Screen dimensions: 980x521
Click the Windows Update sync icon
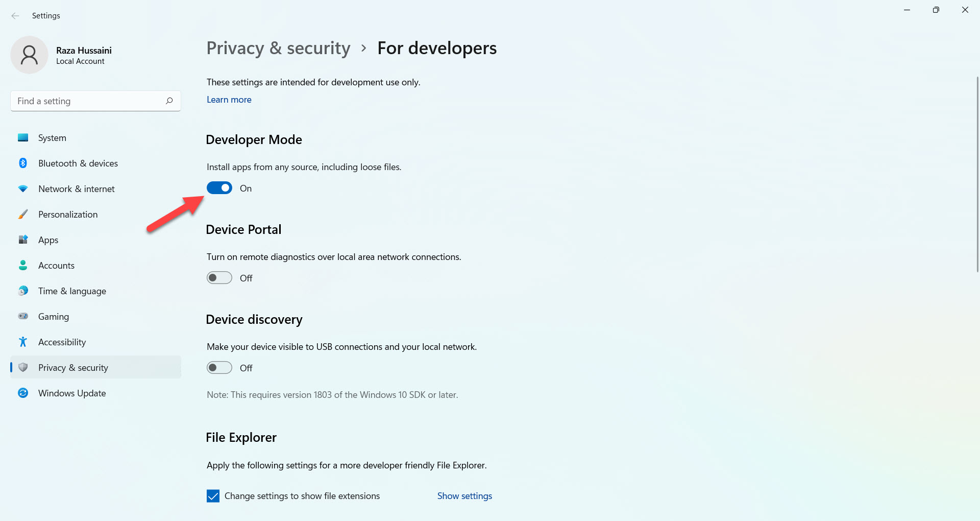(23, 393)
